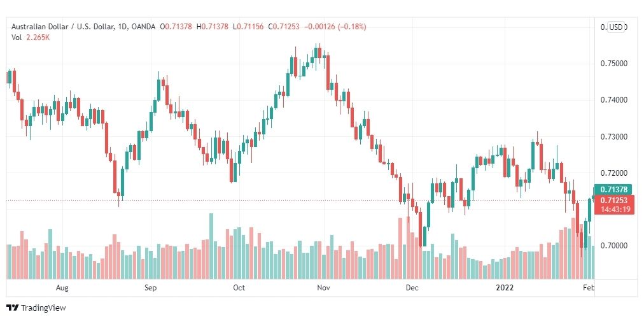Click the 0.73000 price scale label
The height and width of the screenshot is (319, 644).
[x=614, y=136]
